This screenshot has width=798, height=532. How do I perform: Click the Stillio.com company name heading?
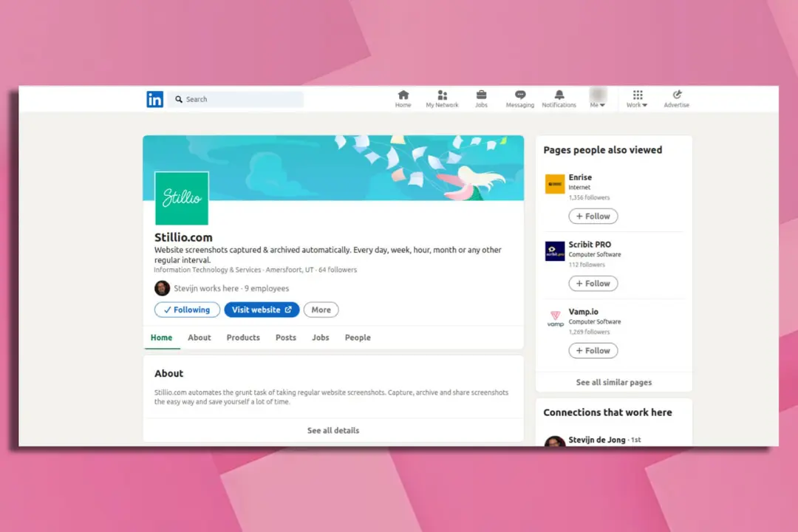[183, 237]
